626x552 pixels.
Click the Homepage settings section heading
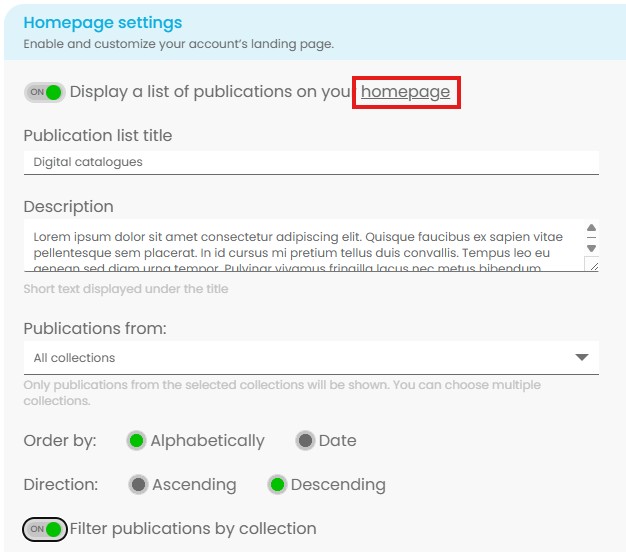[x=103, y=22]
